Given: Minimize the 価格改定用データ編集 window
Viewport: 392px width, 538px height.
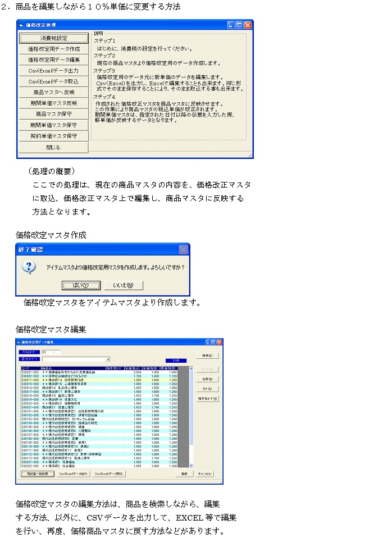Looking at the screenshot, I should pyautogui.click(x=208, y=342).
